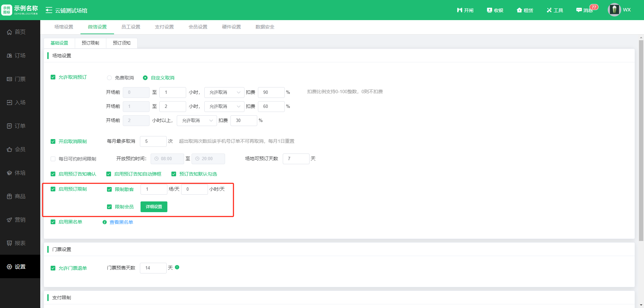
Task: Open the 允许取消 dropdown for 小时以上 row
Action: point(197,121)
